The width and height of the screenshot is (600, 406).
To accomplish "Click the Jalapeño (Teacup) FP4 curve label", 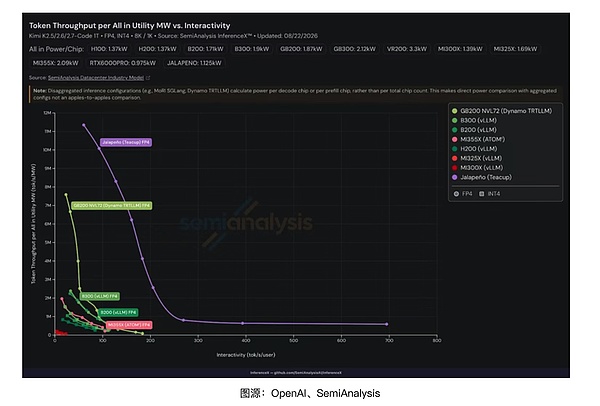I will [126, 142].
